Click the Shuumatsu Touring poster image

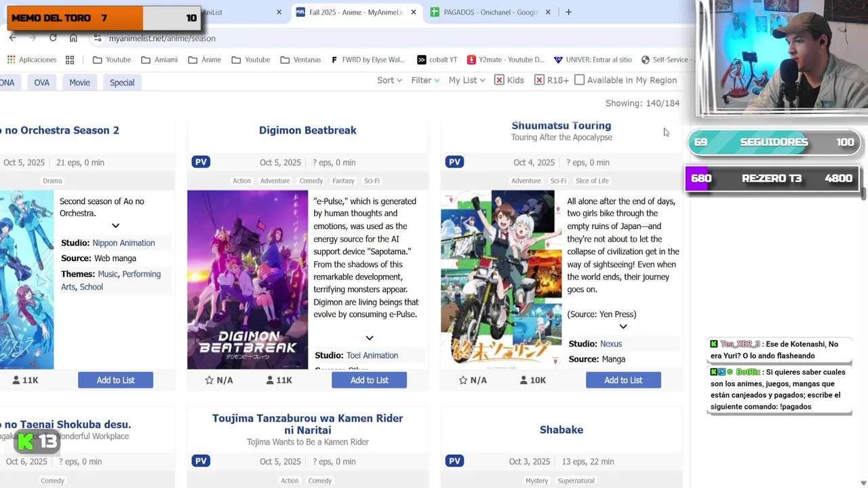(501, 280)
